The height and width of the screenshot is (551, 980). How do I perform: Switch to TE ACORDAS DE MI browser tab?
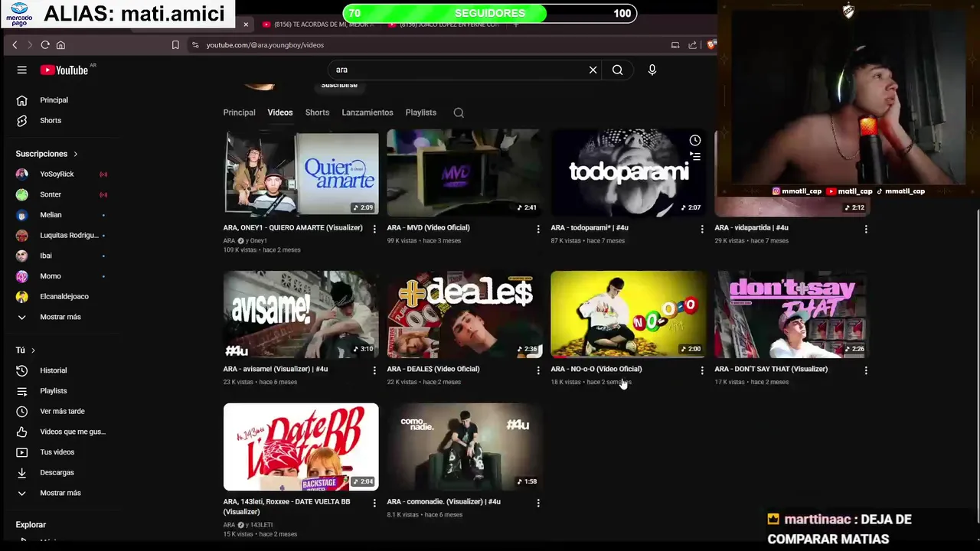click(x=318, y=24)
